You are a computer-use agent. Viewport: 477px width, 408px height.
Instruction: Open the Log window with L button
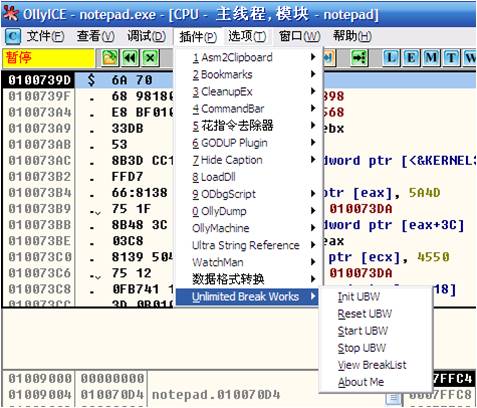coord(391,58)
